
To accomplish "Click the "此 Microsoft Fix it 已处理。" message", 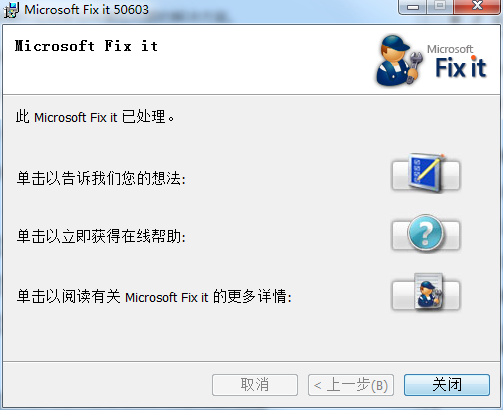I will (x=95, y=117).
